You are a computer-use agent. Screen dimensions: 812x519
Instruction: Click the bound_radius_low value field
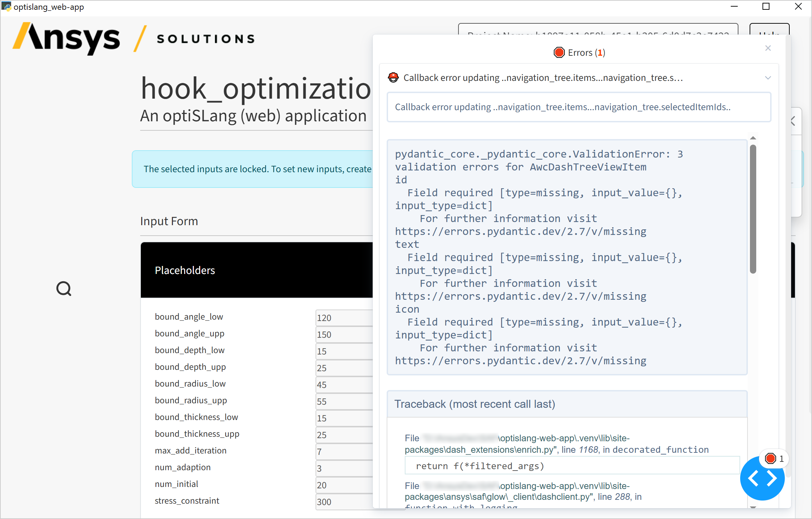[x=344, y=384]
